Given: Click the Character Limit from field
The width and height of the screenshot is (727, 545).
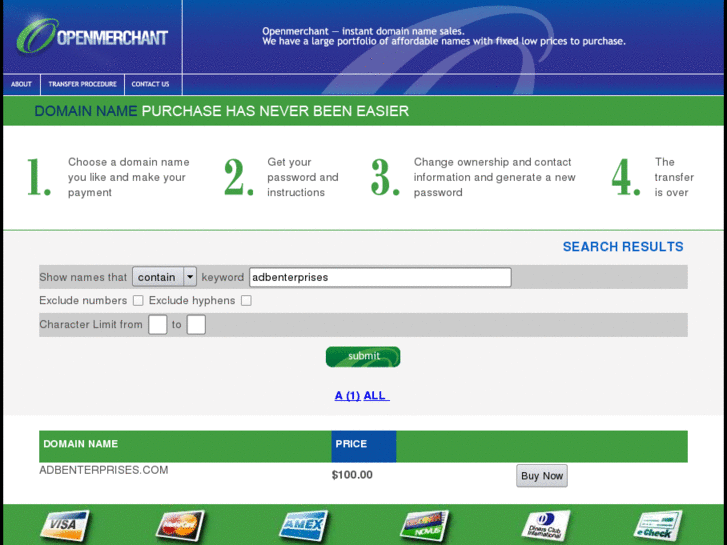Looking at the screenshot, I should click(158, 324).
